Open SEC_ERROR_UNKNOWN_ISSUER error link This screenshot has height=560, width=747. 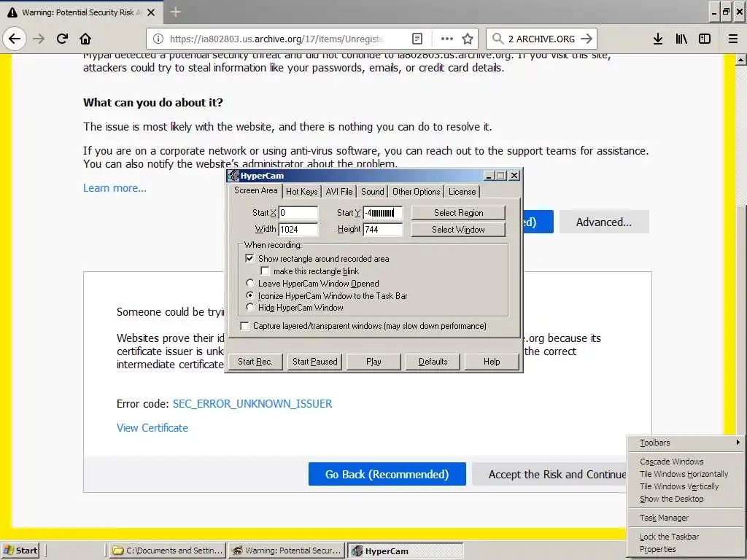coord(252,404)
